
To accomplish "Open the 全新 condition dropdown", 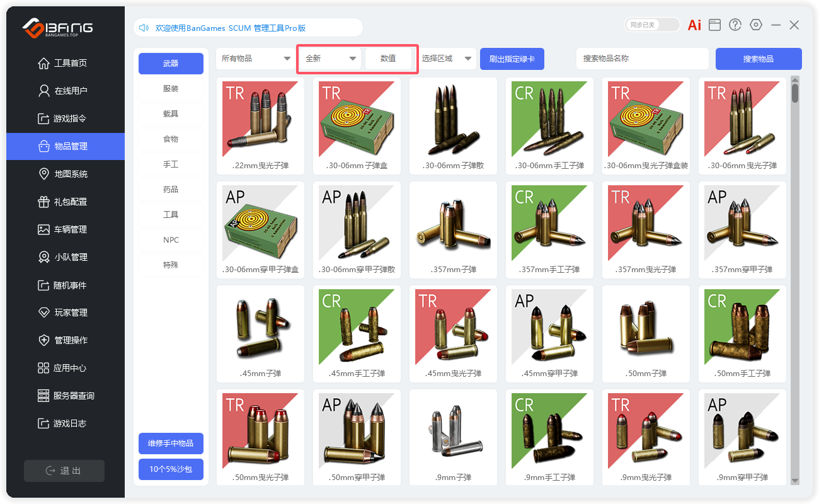I will tap(330, 59).
